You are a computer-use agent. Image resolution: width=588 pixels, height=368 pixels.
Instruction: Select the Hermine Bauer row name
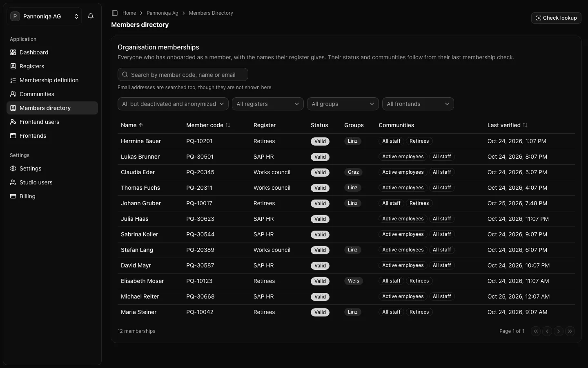[141, 141]
